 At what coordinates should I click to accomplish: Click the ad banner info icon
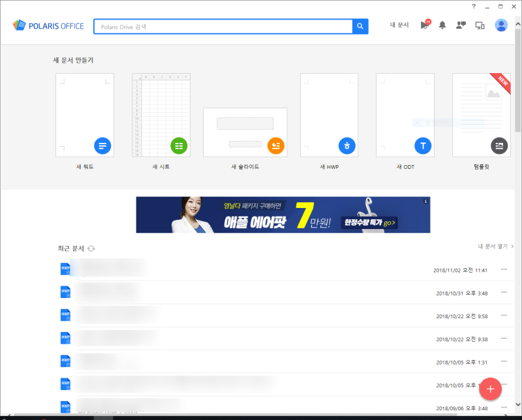(425, 202)
